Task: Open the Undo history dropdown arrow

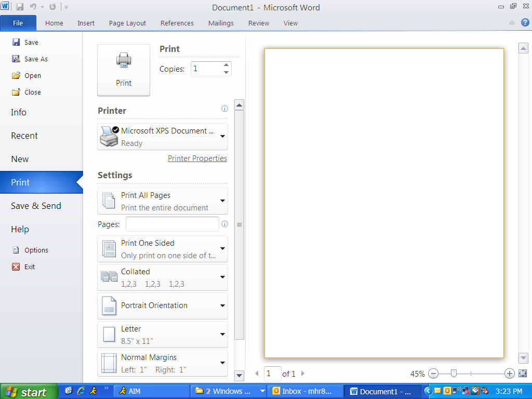Action: 43,7
